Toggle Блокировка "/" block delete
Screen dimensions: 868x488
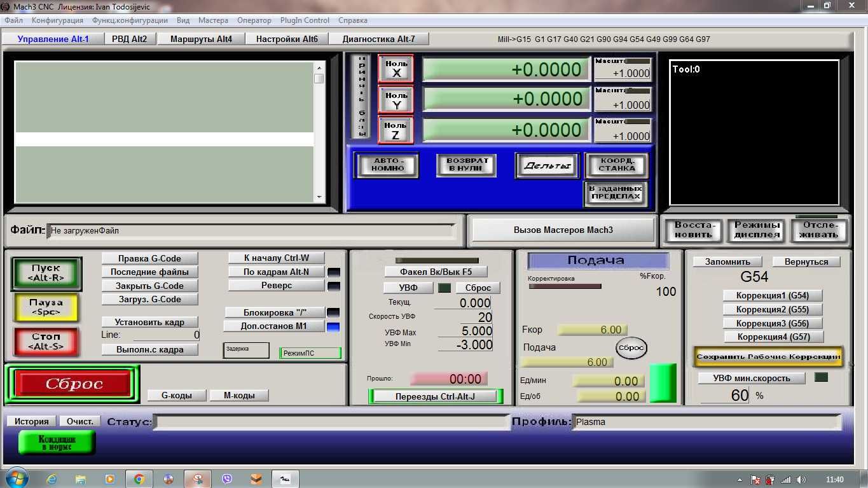pyautogui.click(x=275, y=312)
